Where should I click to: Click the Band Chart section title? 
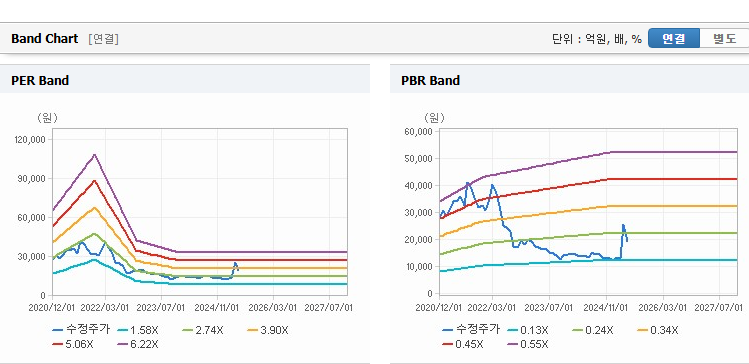(x=44, y=39)
